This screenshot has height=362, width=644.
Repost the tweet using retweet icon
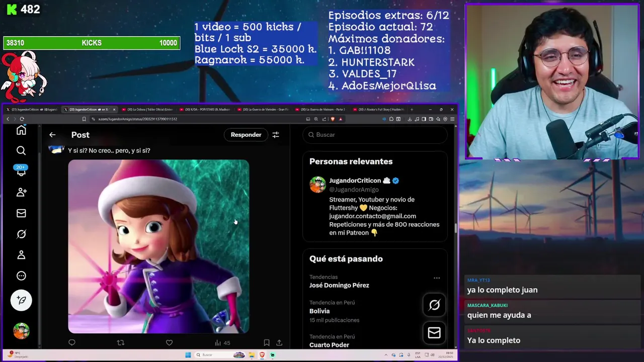point(120,343)
